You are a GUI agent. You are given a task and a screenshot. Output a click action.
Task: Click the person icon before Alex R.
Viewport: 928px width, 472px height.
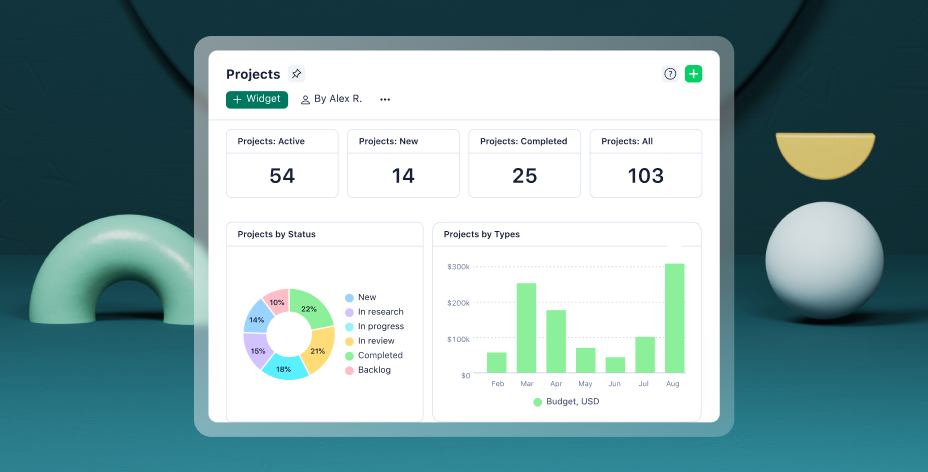pos(305,100)
